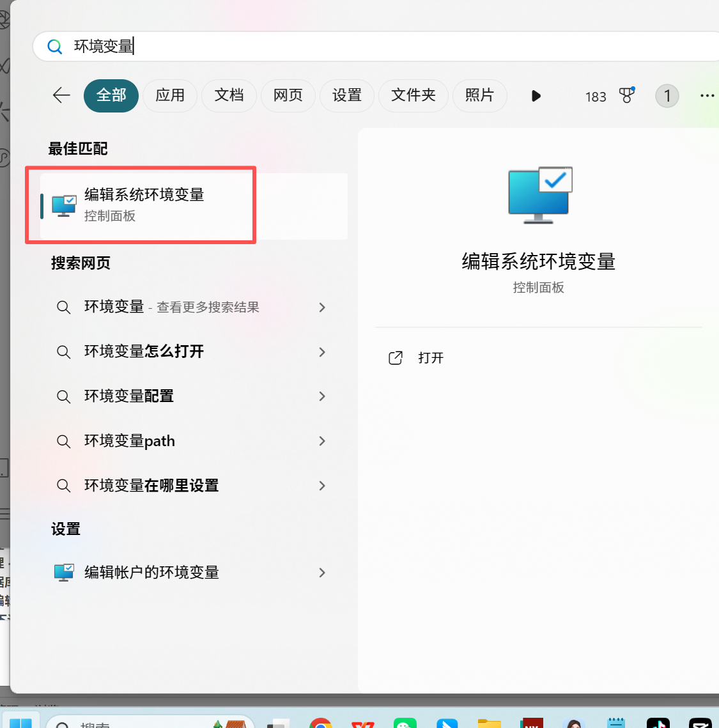The image size is (719, 728).
Task: Click into the search text field
Action: click(x=383, y=47)
